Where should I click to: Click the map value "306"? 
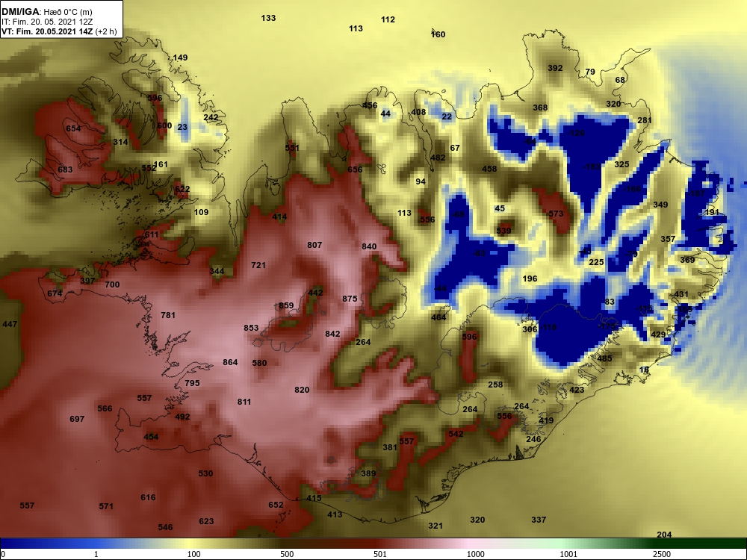coord(530,329)
